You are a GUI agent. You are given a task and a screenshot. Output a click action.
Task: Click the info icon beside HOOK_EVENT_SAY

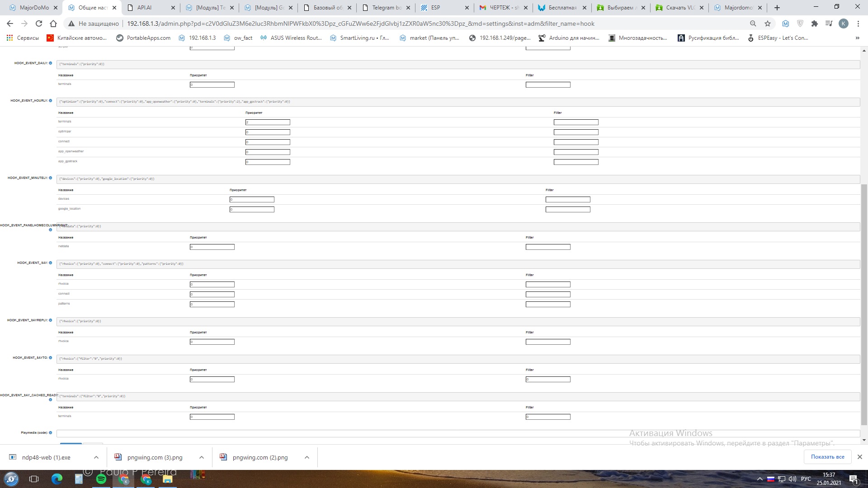click(50, 263)
